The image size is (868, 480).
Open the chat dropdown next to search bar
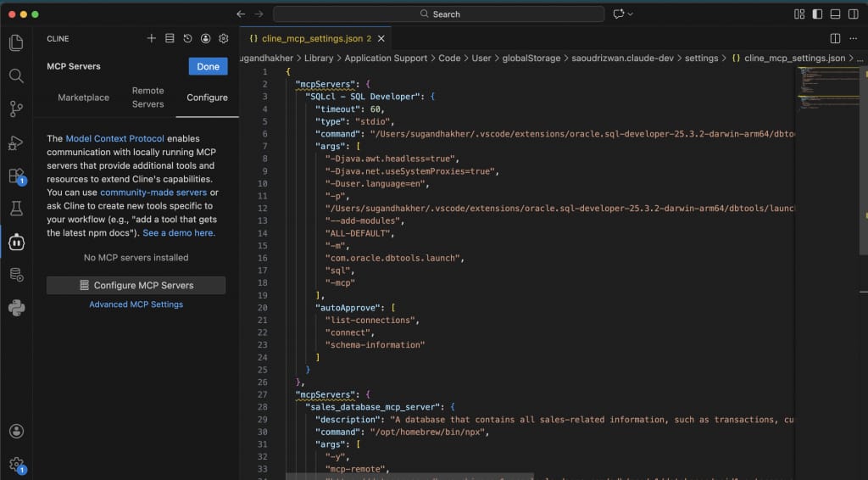pos(630,14)
